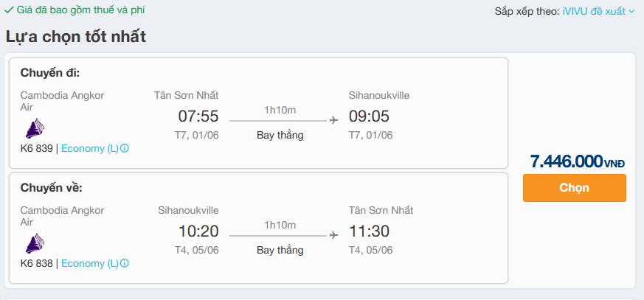Click flight number K6 838
644x300 pixels.
pos(37,263)
